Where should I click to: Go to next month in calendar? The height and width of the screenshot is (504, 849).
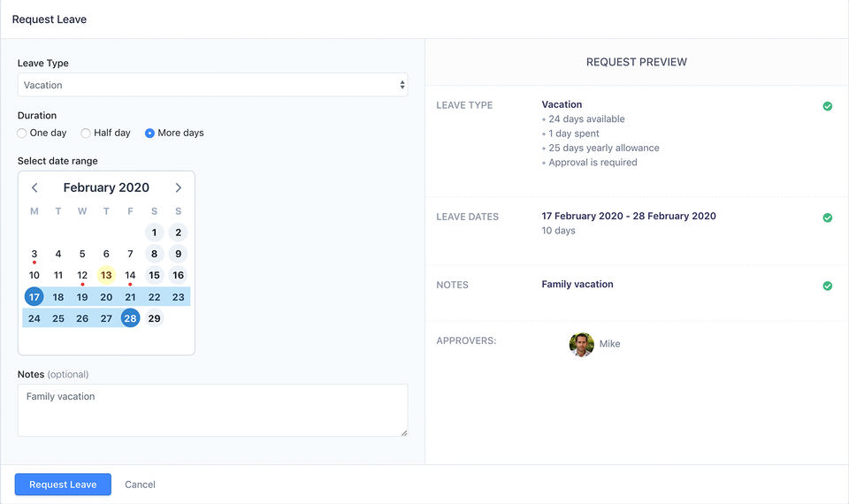pos(178,187)
